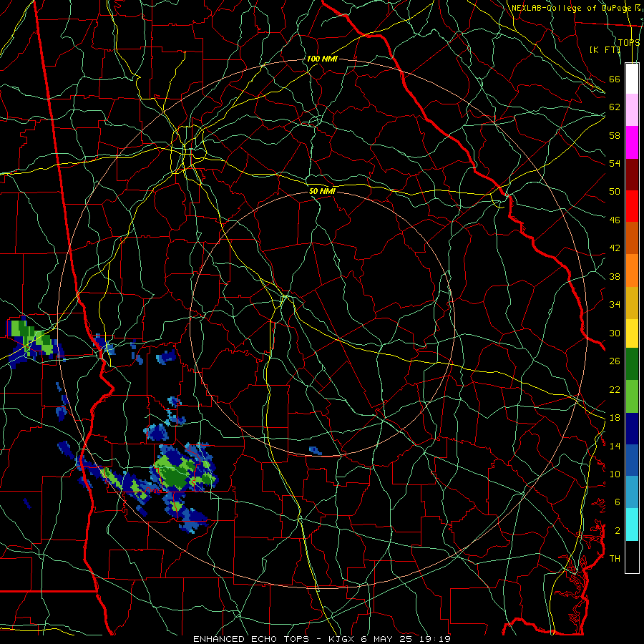The width and height of the screenshot is (644, 644).
Task: Click the '22' legend value
Action: [x=615, y=389]
